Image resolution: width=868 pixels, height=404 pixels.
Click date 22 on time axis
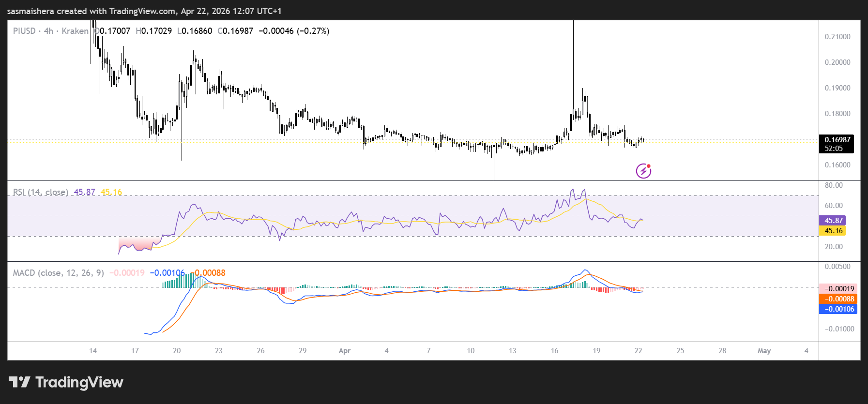click(639, 351)
